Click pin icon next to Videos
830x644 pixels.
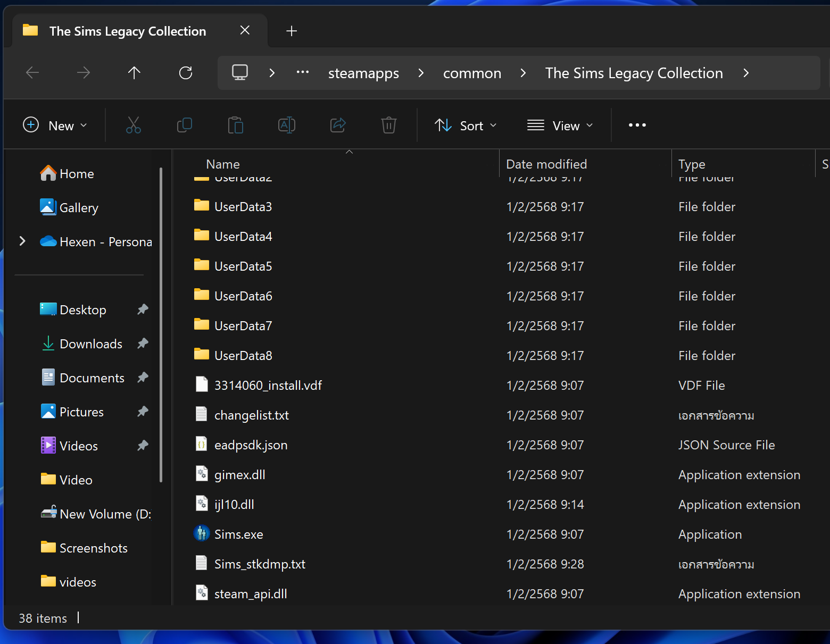(x=143, y=446)
